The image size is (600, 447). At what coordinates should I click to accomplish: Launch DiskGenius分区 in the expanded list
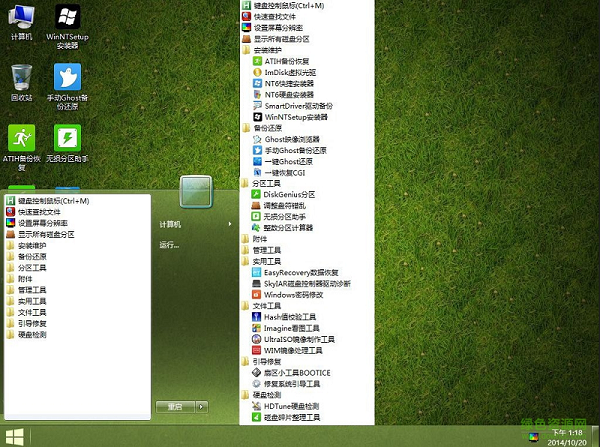coord(284,194)
